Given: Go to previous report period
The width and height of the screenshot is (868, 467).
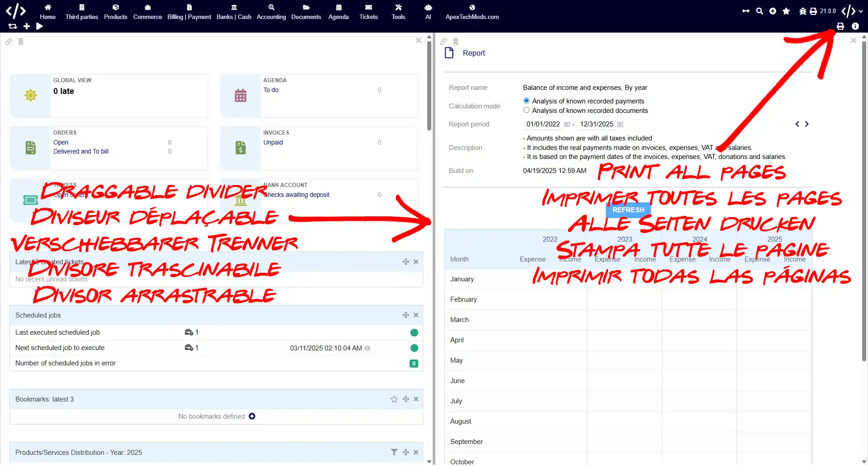Looking at the screenshot, I should [797, 124].
